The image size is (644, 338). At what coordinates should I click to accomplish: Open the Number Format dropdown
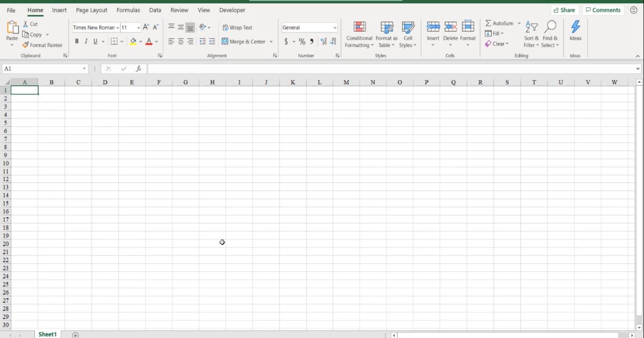click(x=334, y=27)
